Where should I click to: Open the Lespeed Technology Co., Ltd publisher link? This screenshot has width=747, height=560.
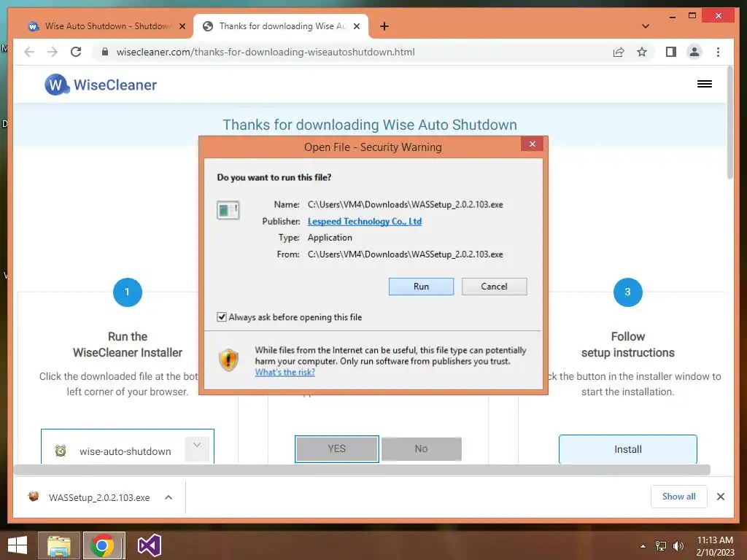click(365, 222)
